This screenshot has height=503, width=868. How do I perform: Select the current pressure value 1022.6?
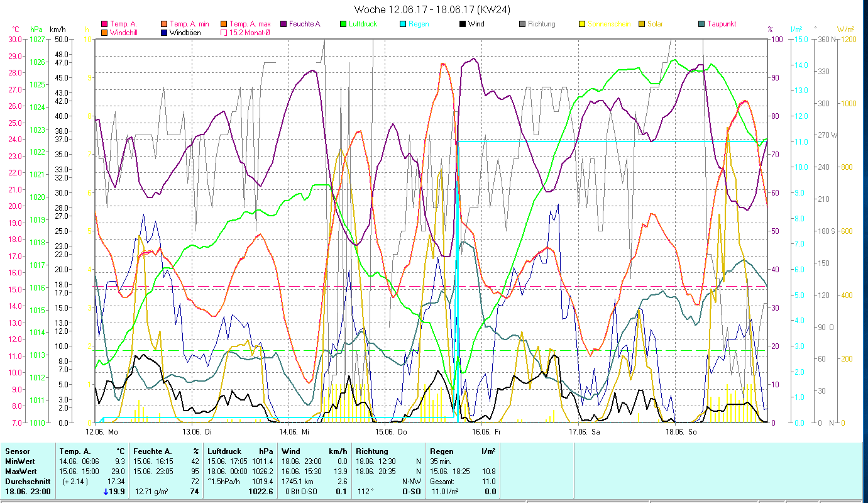pyautogui.click(x=261, y=492)
